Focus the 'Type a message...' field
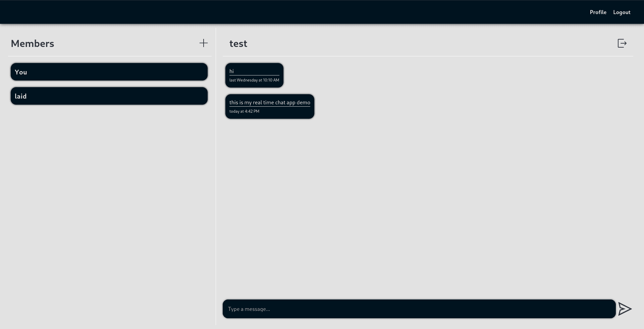The height and width of the screenshot is (329, 644). click(x=419, y=309)
